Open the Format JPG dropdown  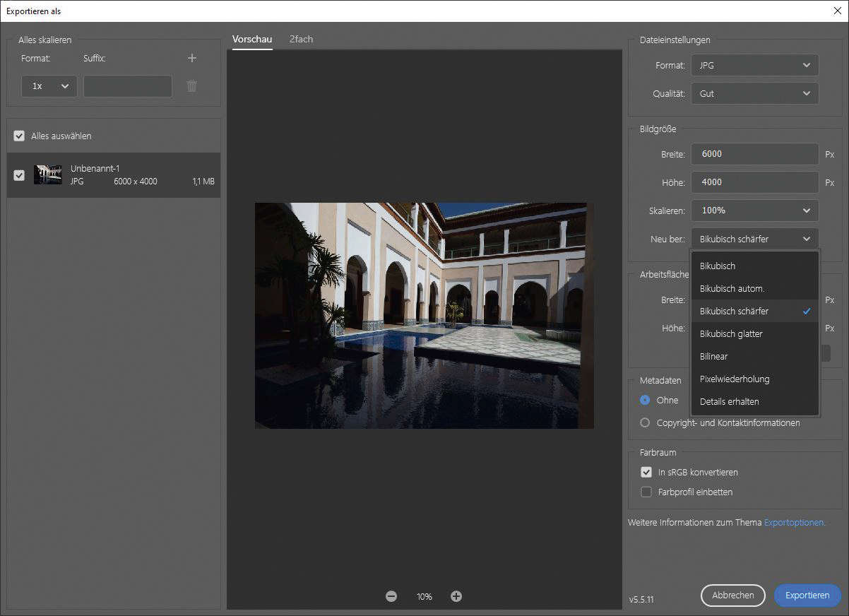coord(754,65)
